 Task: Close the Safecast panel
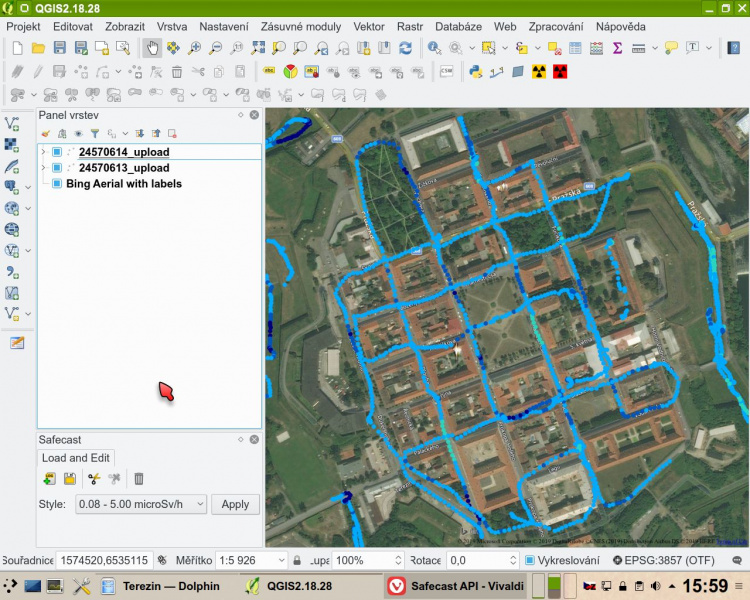(254, 439)
